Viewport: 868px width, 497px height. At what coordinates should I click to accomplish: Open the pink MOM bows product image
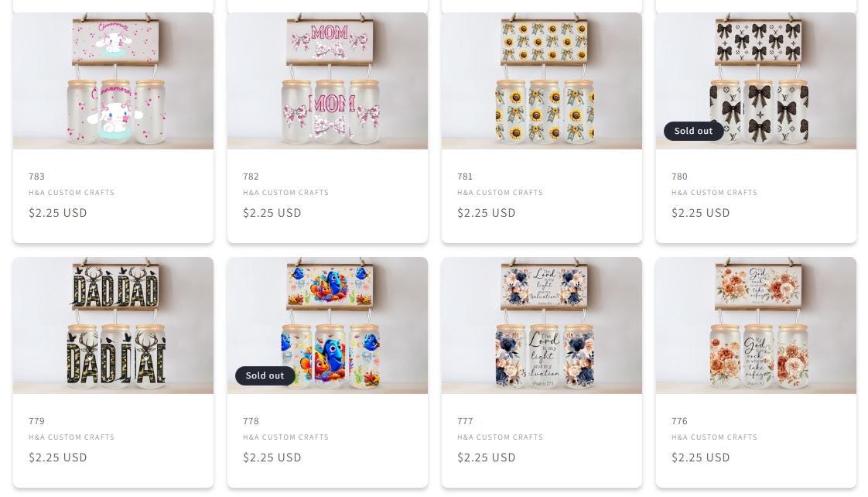(x=327, y=81)
